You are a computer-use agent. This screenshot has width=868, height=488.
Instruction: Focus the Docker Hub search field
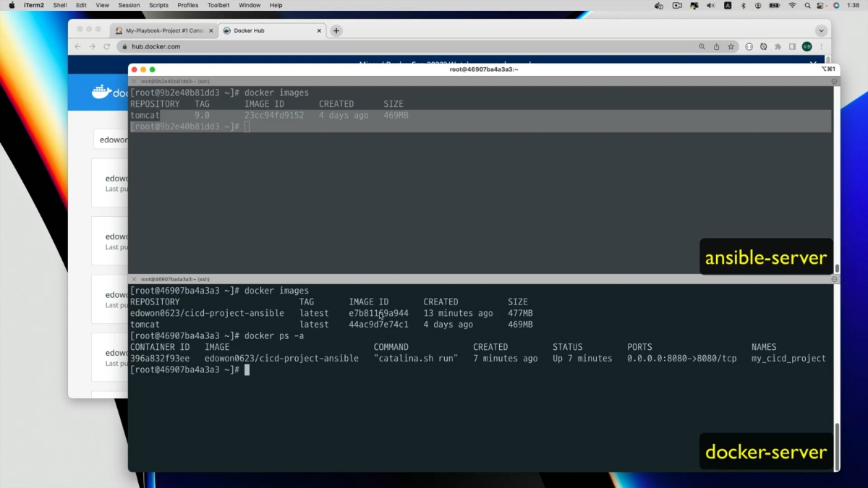(x=111, y=140)
